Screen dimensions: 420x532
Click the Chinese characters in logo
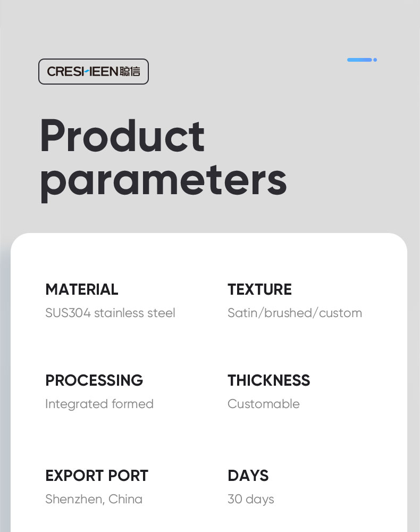tap(130, 72)
